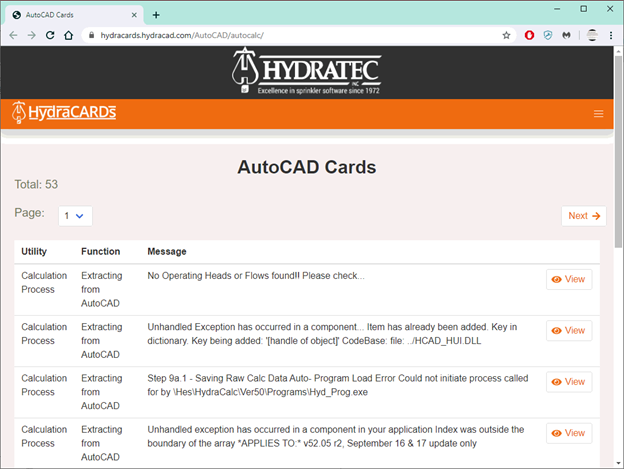View the Step 9a.1 Program Load Error card

pos(569,382)
